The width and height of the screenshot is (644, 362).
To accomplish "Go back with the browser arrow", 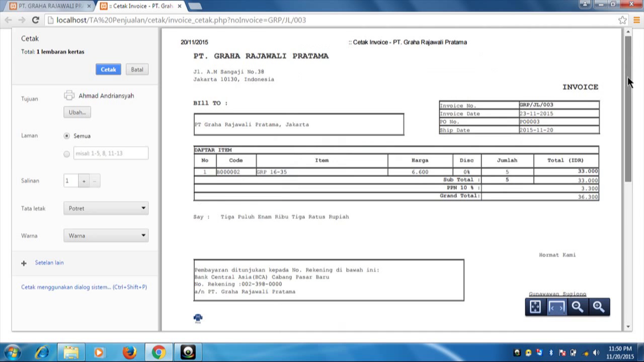I will click(8, 20).
